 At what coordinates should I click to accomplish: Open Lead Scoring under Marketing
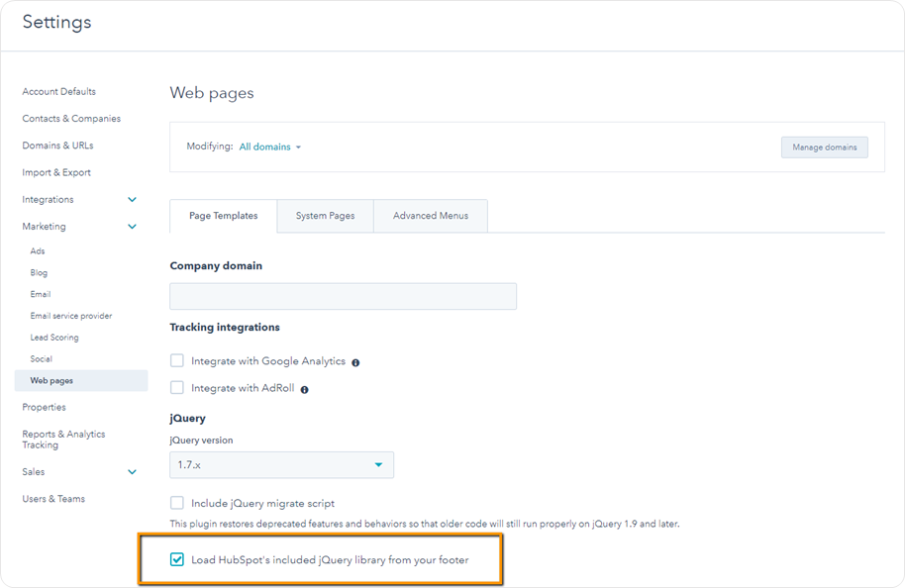click(54, 338)
